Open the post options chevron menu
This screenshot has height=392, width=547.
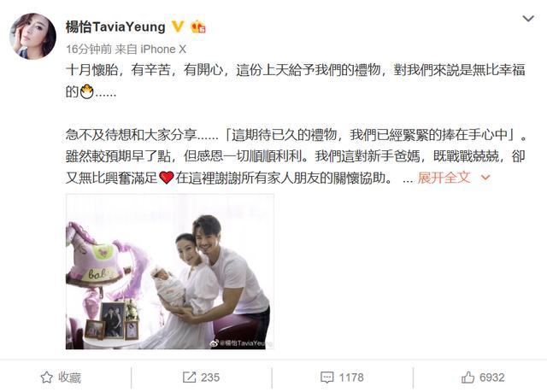[x=528, y=18]
